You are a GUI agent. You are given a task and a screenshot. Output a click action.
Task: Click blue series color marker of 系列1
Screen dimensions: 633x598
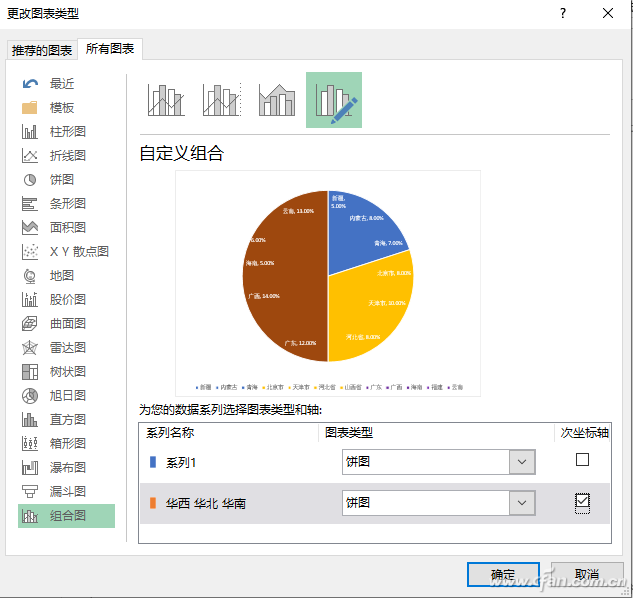click(153, 462)
